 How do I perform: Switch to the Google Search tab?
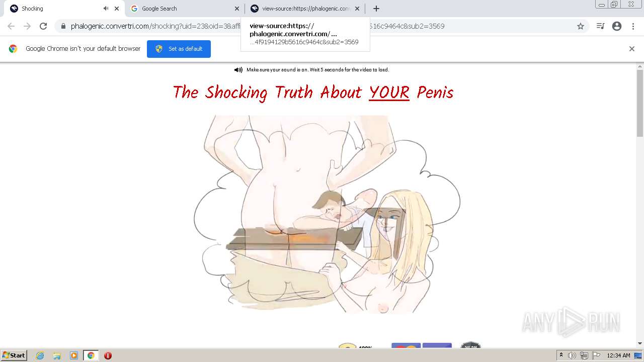pyautogui.click(x=184, y=9)
